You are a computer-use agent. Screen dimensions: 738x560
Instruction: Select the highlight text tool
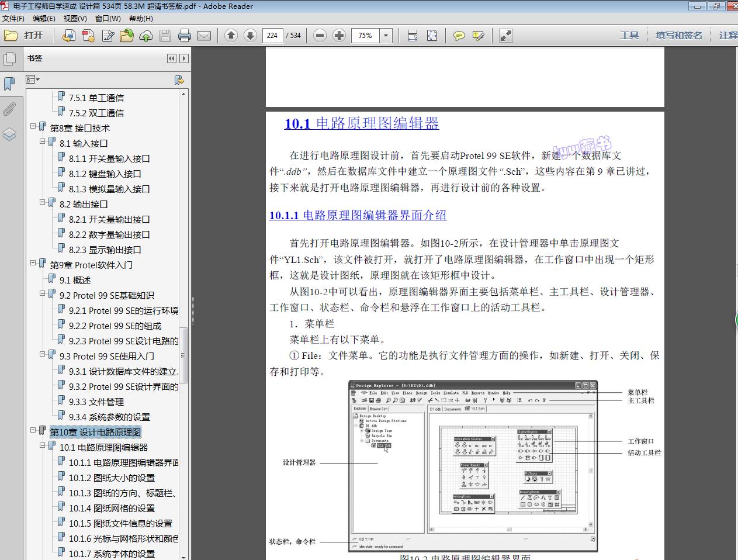[x=479, y=36]
